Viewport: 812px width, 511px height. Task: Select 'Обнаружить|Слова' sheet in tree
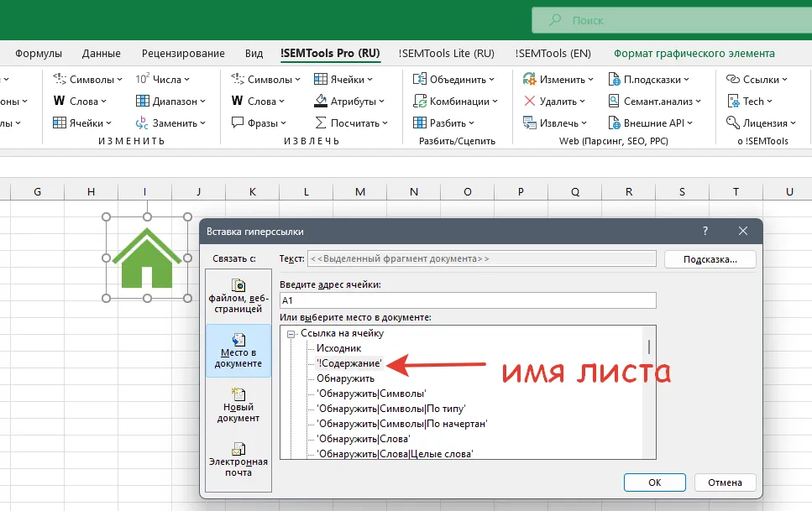click(364, 439)
